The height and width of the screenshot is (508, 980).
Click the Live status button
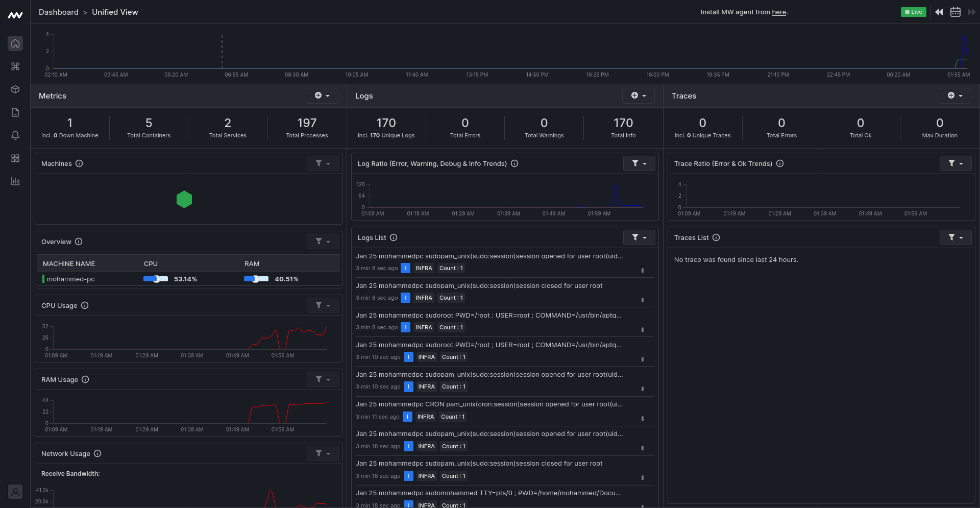913,12
